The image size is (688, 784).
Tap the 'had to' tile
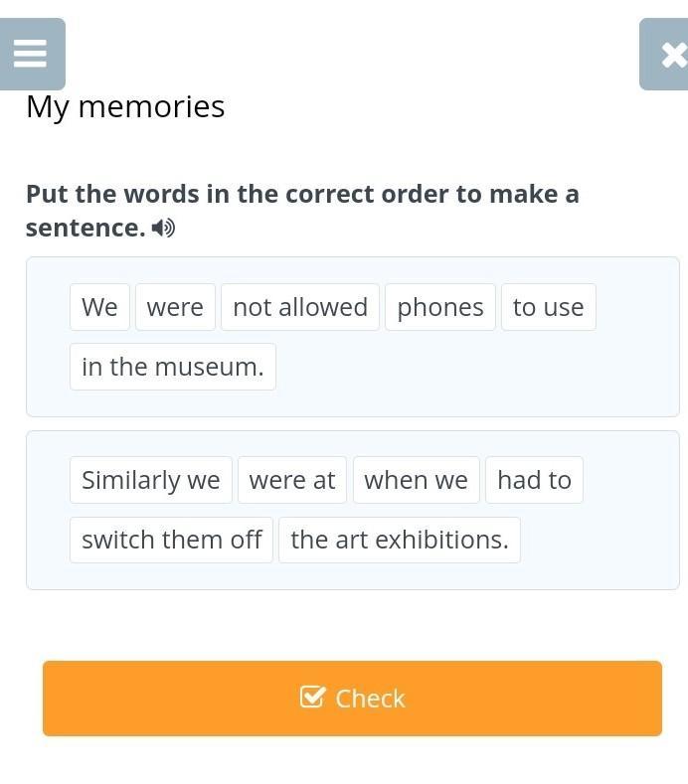click(x=534, y=480)
